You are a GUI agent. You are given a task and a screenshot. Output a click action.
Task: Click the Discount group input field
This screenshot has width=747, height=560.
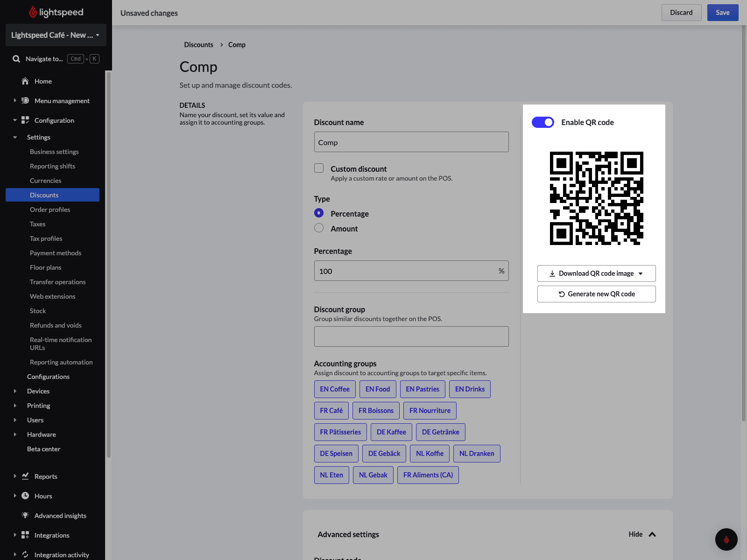point(411,336)
